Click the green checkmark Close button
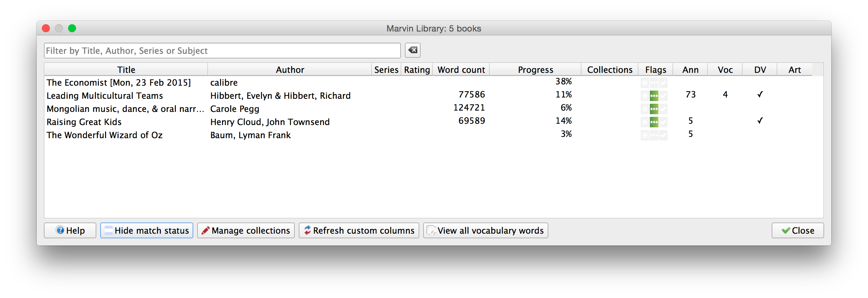 pos(797,230)
